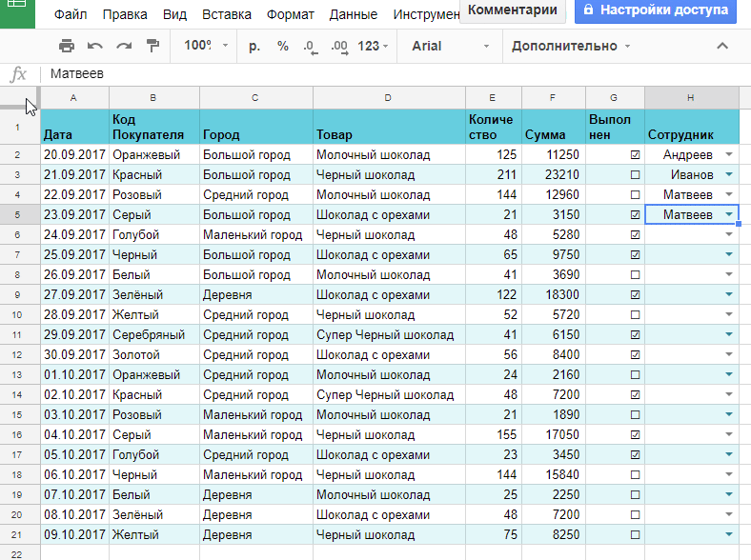Image resolution: width=751 pixels, height=560 pixels.
Task: Open the employee dropdown for Иванов
Action: (729, 174)
